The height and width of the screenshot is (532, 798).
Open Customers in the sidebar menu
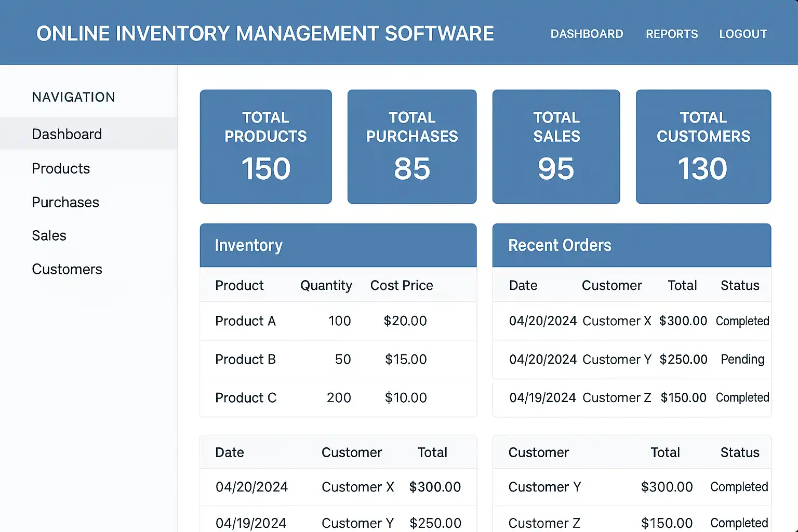(x=67, y=269)
